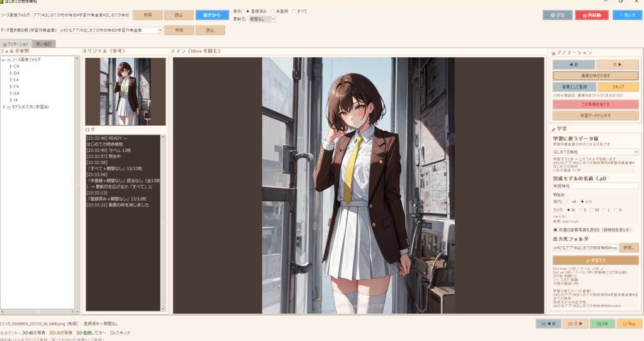Click the 背景として登録 button
The width and height of the screenshot is (644, 341).
click(574, 87)
